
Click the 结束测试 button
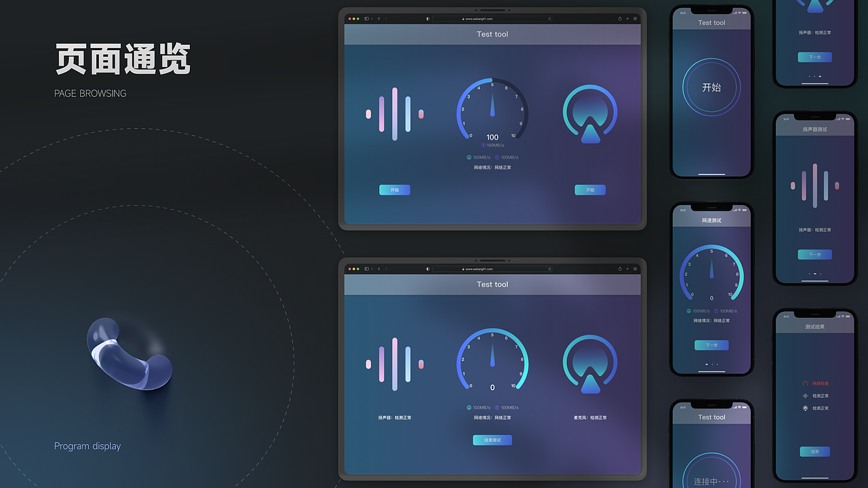coord(492,440)
